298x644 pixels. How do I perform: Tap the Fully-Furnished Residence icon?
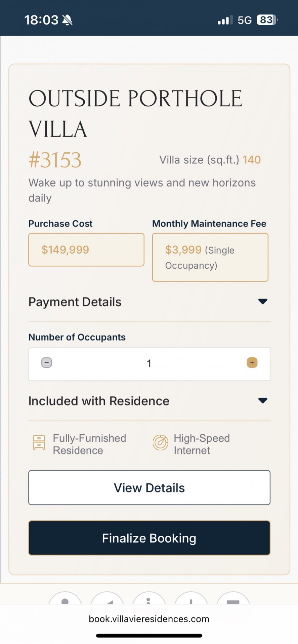39,442
